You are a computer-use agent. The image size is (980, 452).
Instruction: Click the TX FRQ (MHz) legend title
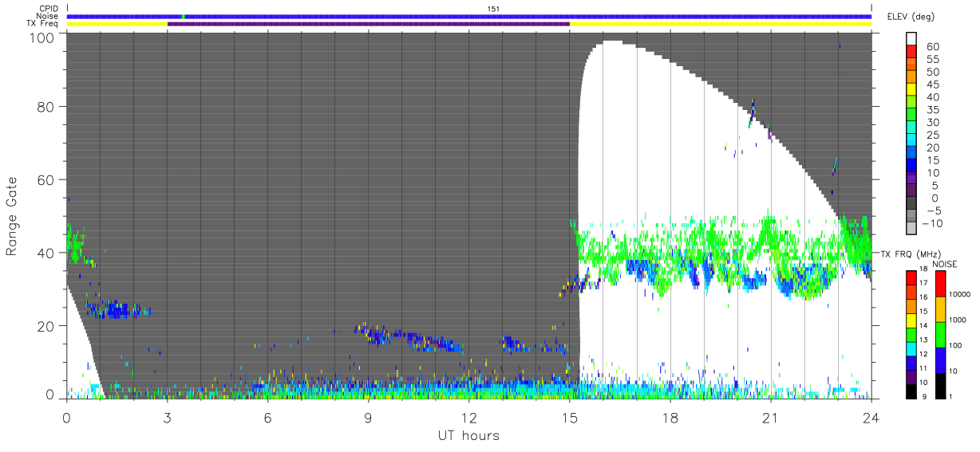pos(909,254)
